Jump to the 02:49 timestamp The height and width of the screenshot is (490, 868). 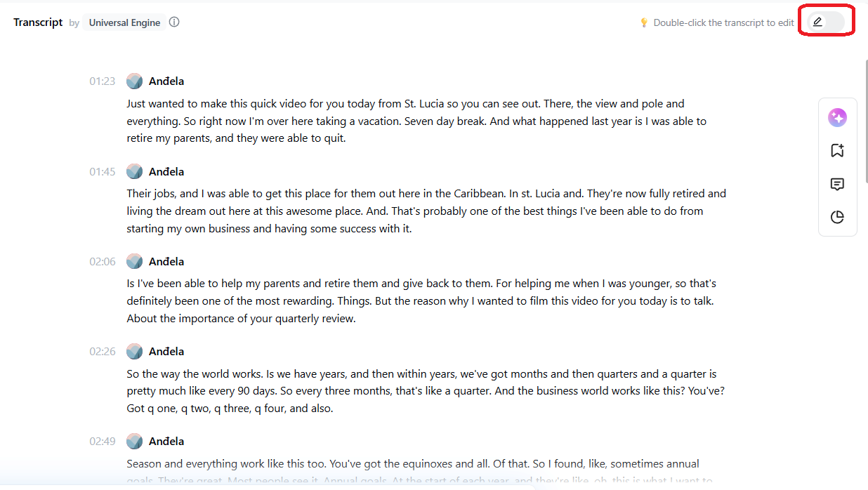102,441
